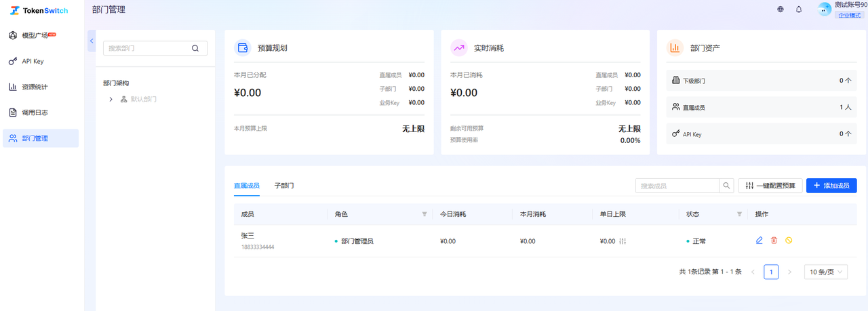This screenshot has width=868, height=311.
Task: Adjust daily limit sliders icon beside ¥0.00
Action: [x=623, y=241]
